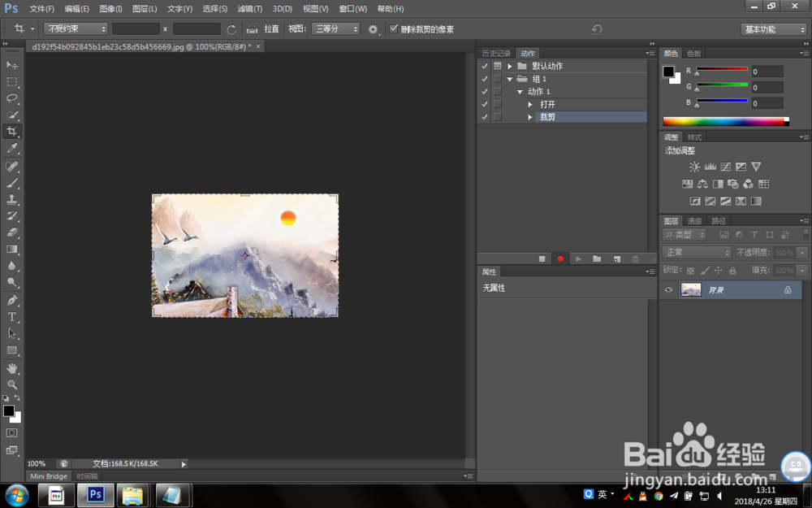Add Brightness/Contrast adjustment
The width and height of the screenshot is (812, 508).
pyautogui.click(x=694, y=167)
